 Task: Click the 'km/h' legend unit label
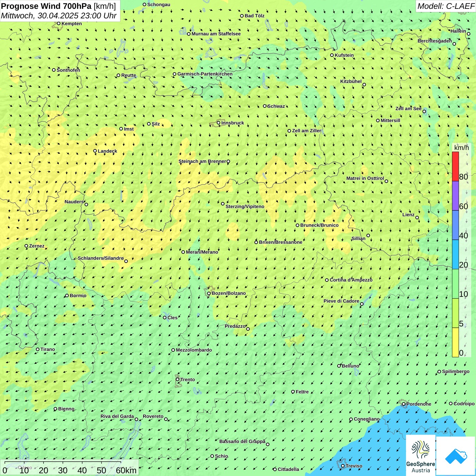461,148
